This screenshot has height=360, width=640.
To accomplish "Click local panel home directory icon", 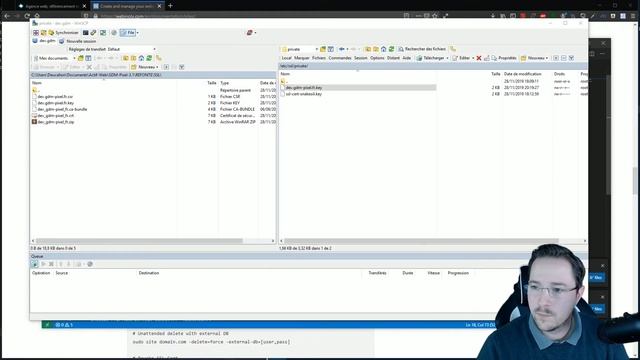I will click(x=141, y=58).
